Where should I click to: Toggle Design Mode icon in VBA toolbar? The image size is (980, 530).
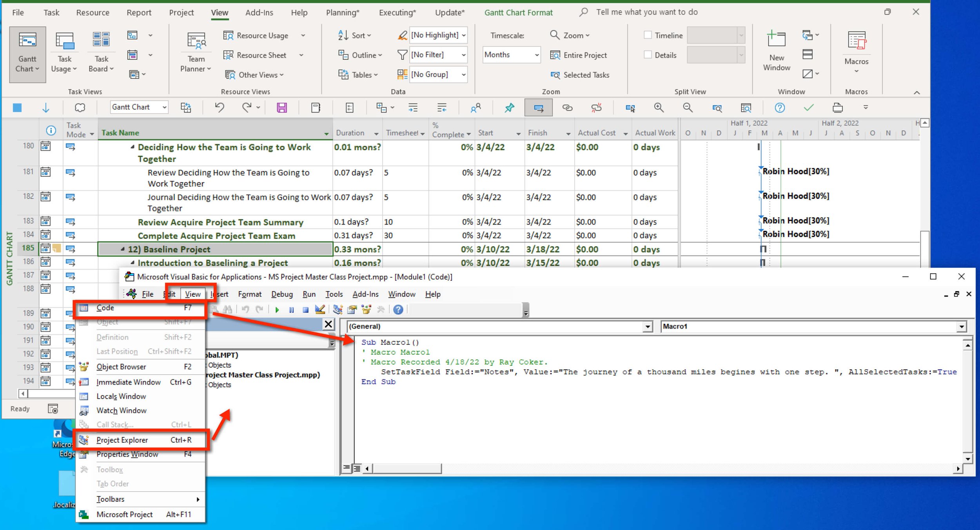coord(320,310)
